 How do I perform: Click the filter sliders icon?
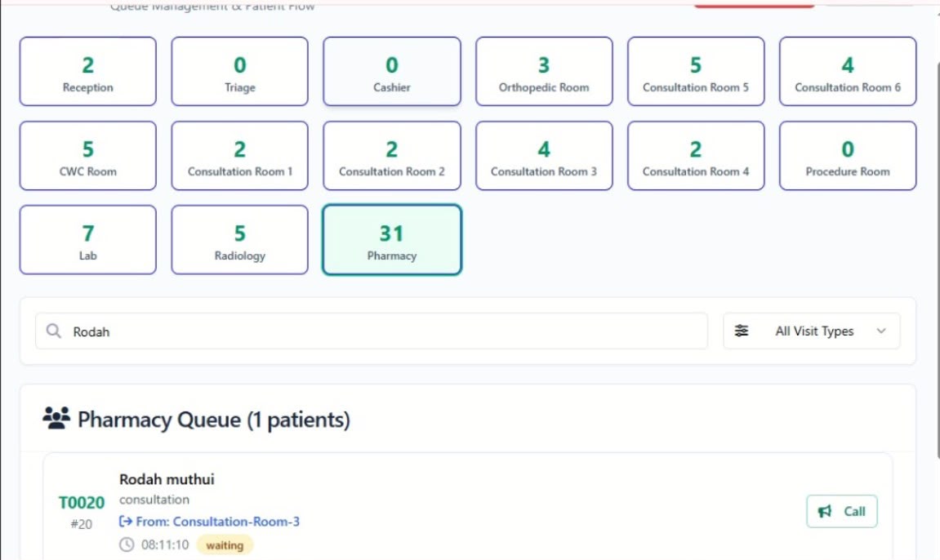(x=742, y=331)
